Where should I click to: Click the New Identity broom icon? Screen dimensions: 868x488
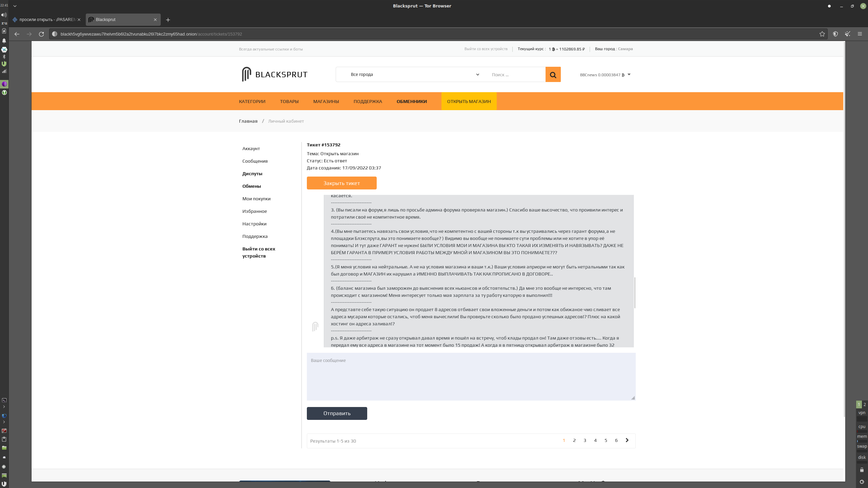click(848, 34)
